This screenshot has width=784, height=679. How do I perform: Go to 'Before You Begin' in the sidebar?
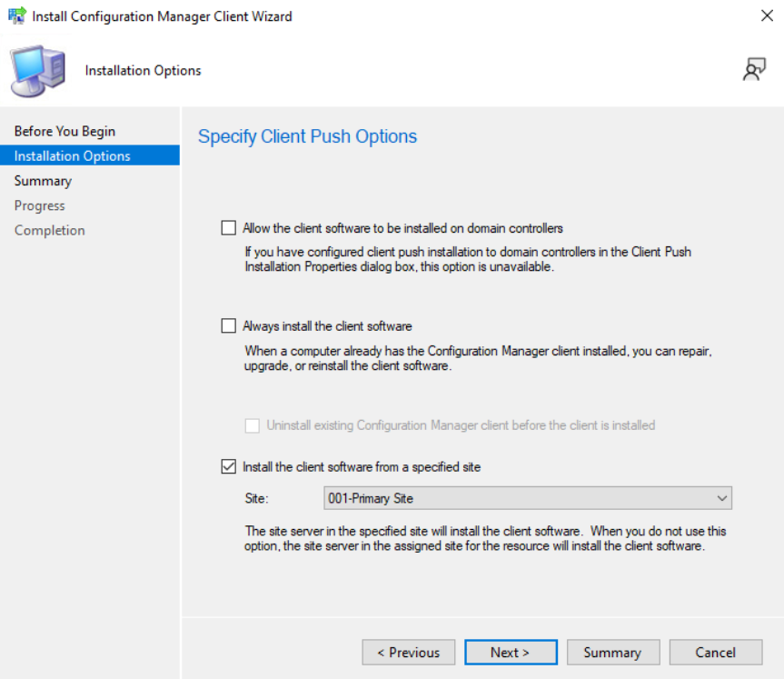click(x=65, y=131)
